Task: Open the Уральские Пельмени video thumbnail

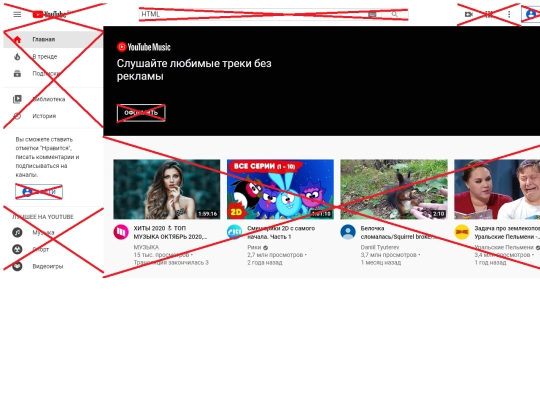Action: point(497,189)
